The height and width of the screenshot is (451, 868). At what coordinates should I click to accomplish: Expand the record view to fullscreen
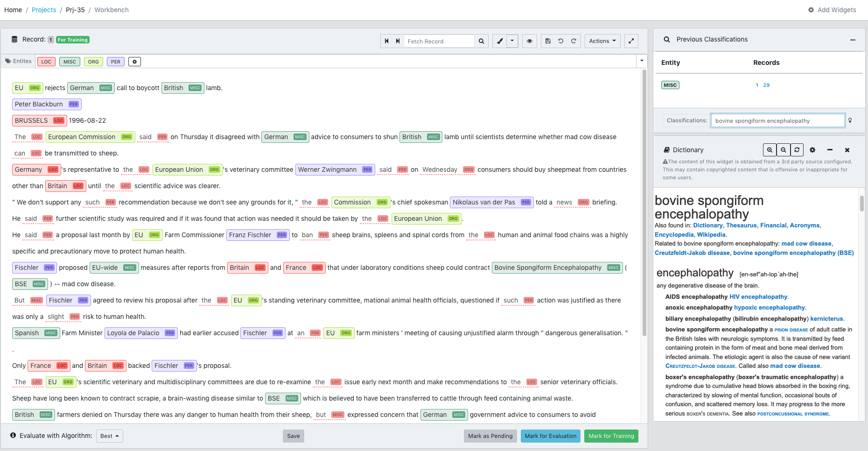pyautogui.click(x=631, y=41)
